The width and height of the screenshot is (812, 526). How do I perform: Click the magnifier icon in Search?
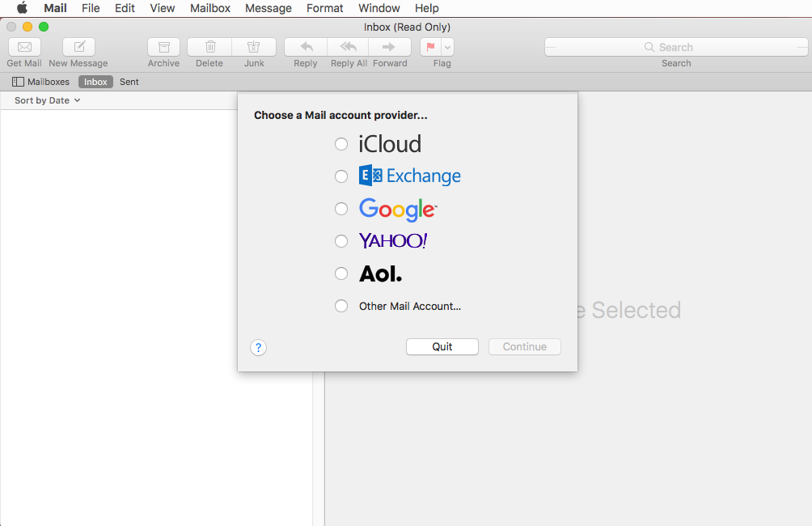pos(649,47)
